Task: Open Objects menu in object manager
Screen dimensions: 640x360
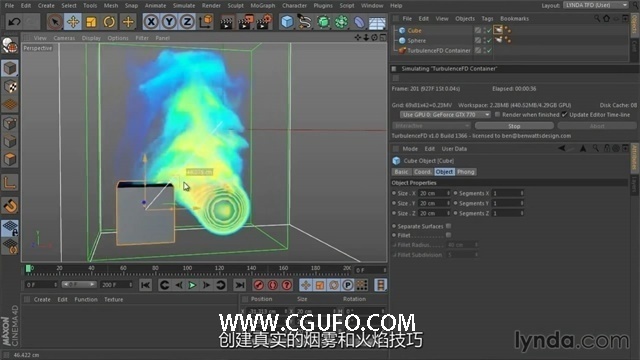Action: click(465, 19)
